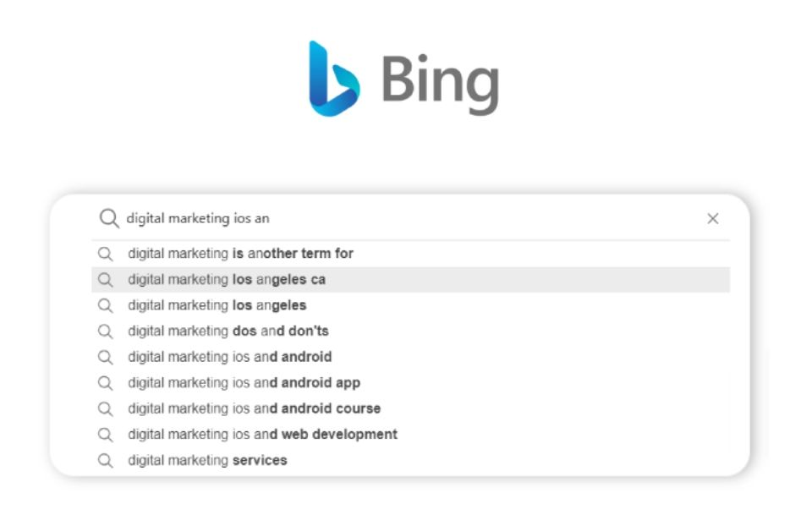Pick 'digital marketing ios and android course'
This screenshot has width=812, height=515.
[254, 408]
